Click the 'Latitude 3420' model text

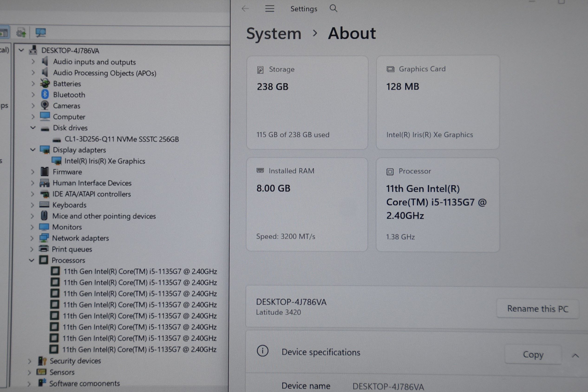(278, 313)
